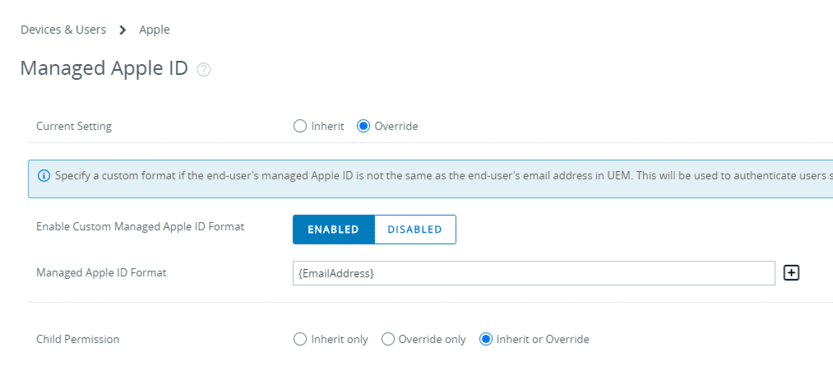
Task: Focus the Managed Apple ID Format field
Action: 533,273
